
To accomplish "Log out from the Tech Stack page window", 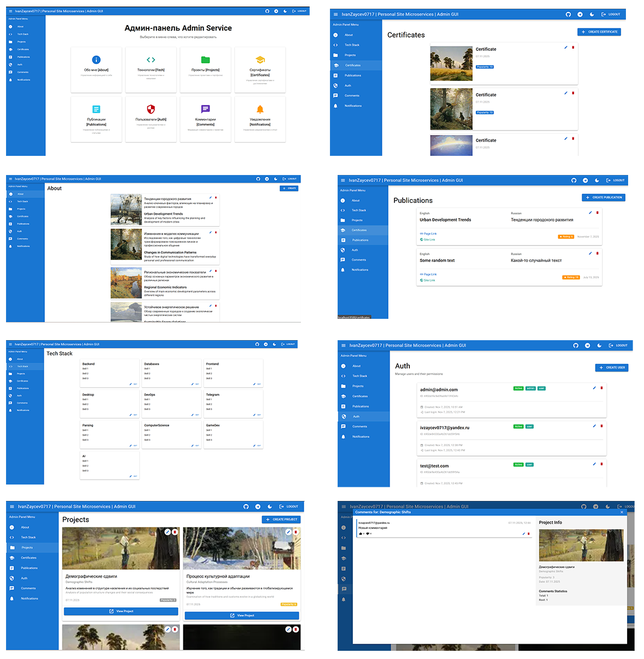I will point(288,344).
